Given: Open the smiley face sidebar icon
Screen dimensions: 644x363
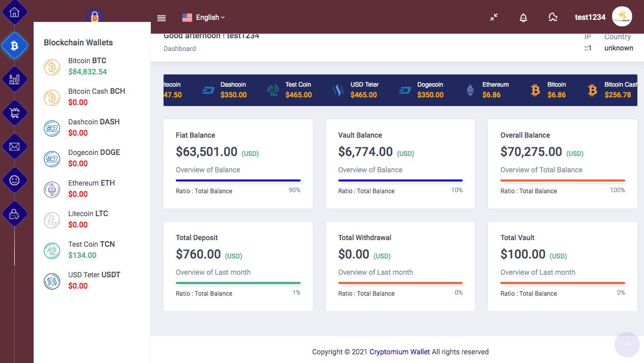Looking at the screenshot, I should tap(14, 180).
